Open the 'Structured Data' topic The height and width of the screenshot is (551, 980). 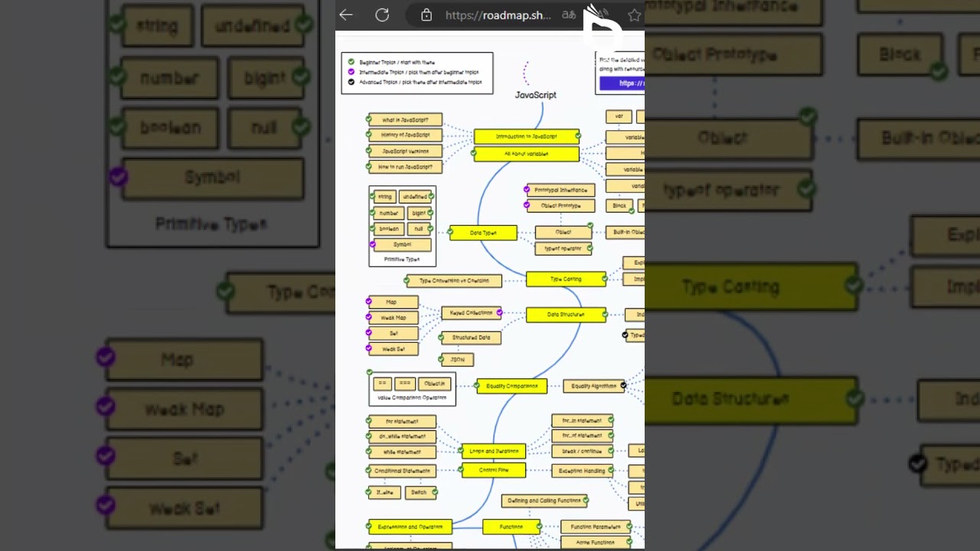coord(471,337)
